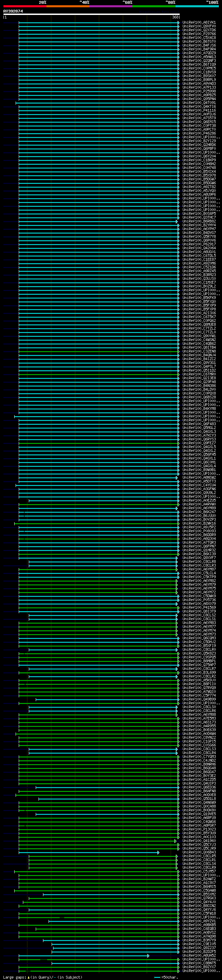This screenshot has height=980, width=222.
Task: Select hit UniRef100_Q49B99
Action: [199, 699]
